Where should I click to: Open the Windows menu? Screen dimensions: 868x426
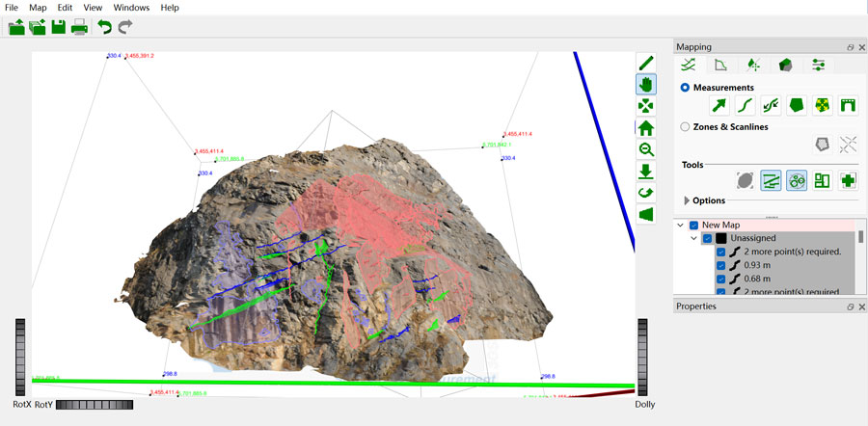point(131,8)
